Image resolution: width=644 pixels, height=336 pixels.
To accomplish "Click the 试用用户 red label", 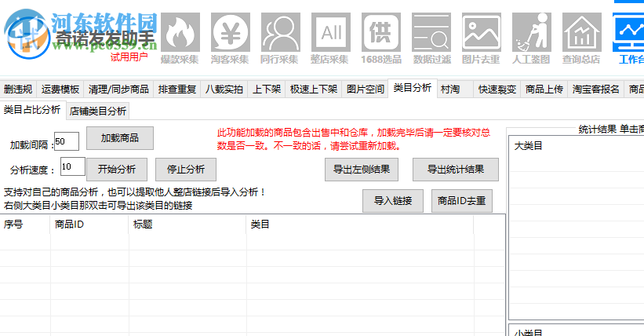I will pos(129,57).
